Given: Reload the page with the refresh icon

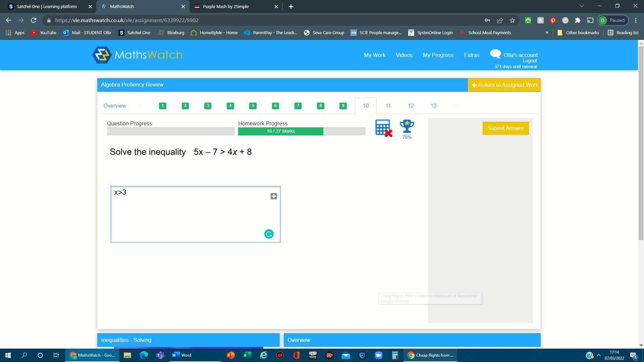Looking at the screenshot, I should [34, 20].
